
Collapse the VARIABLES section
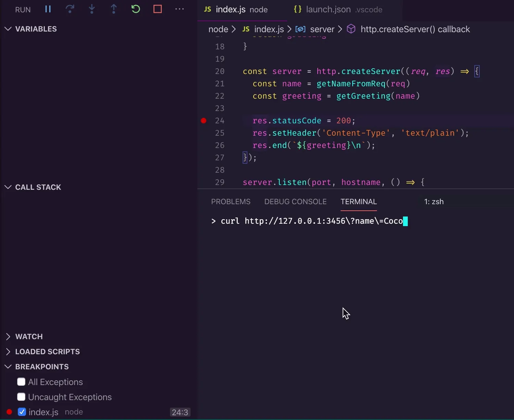point(8,29)
